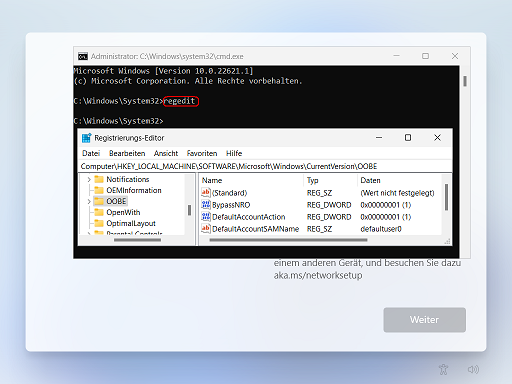Open the Favoriten menu
The image size is (512, 384).
[x=202, y=153]
